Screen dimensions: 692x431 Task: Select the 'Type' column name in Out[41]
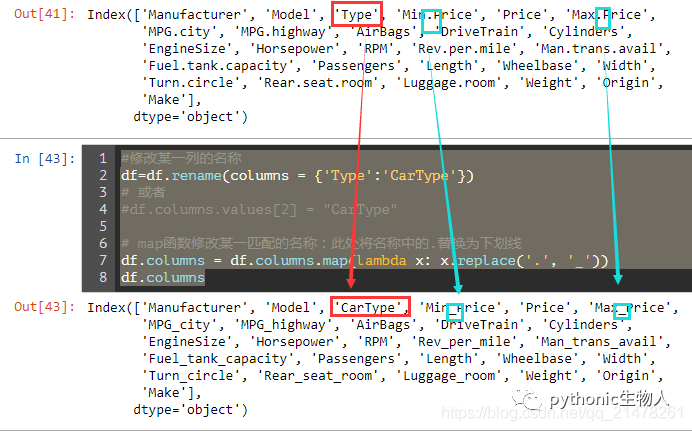pos(357,14)
